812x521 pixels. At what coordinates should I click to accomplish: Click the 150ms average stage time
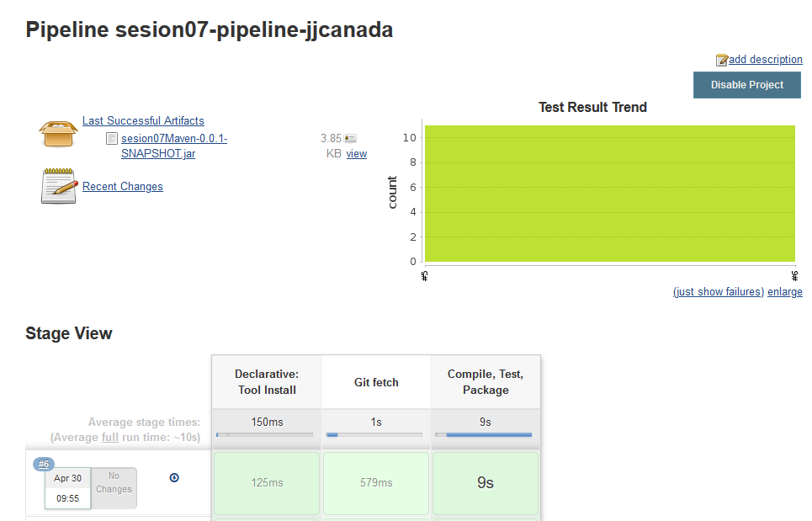tap(267, 422)
